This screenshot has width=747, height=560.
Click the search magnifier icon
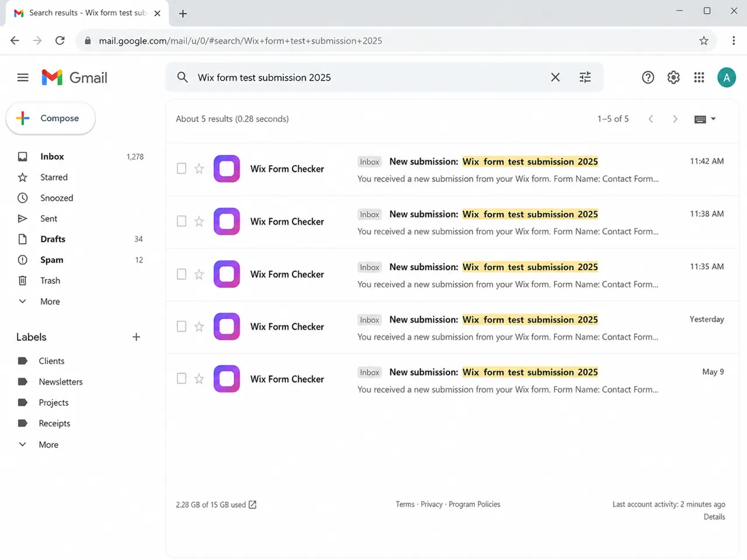tap(183, 77)
